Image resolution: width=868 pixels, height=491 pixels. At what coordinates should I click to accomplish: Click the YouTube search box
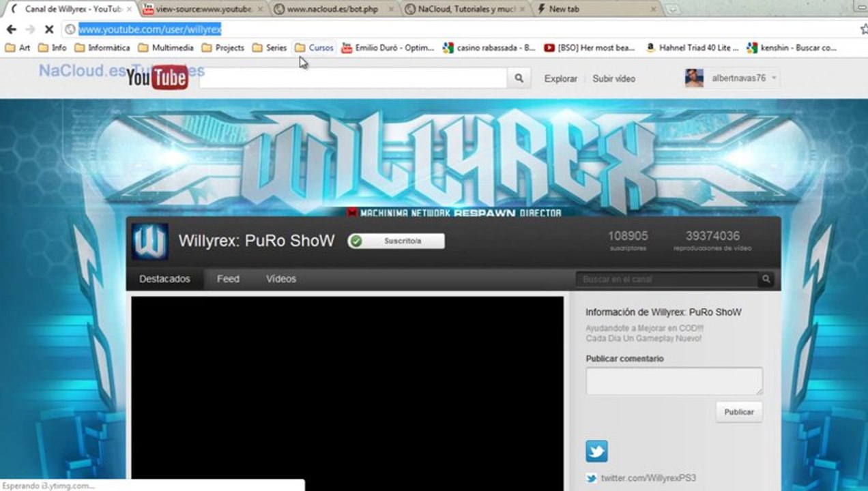coord(353,78)
